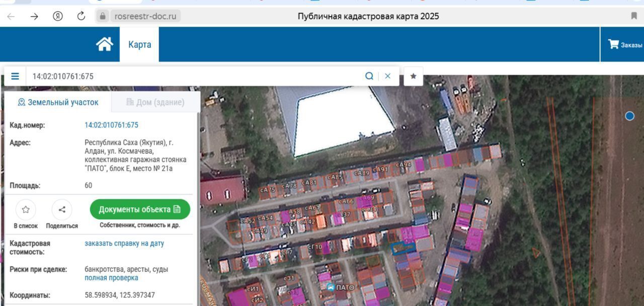Click map label сА75
Viewport: 644px width, 306px height.
(x=268, y=190)
